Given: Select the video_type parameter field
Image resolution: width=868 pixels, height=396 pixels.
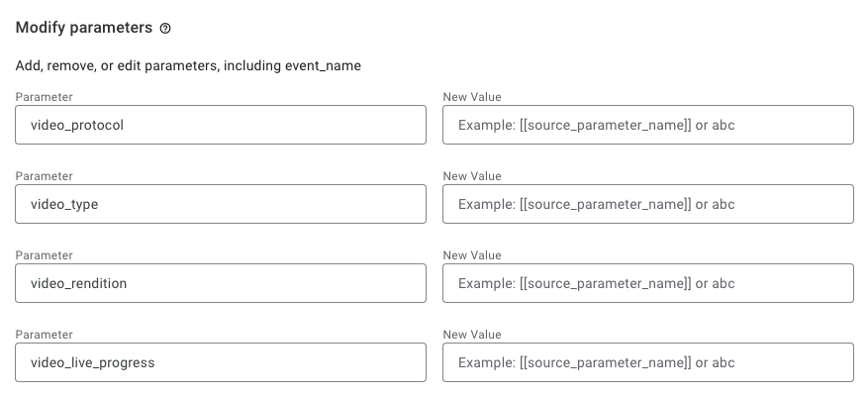Looking at the screenshot, I should coord(221,204).
